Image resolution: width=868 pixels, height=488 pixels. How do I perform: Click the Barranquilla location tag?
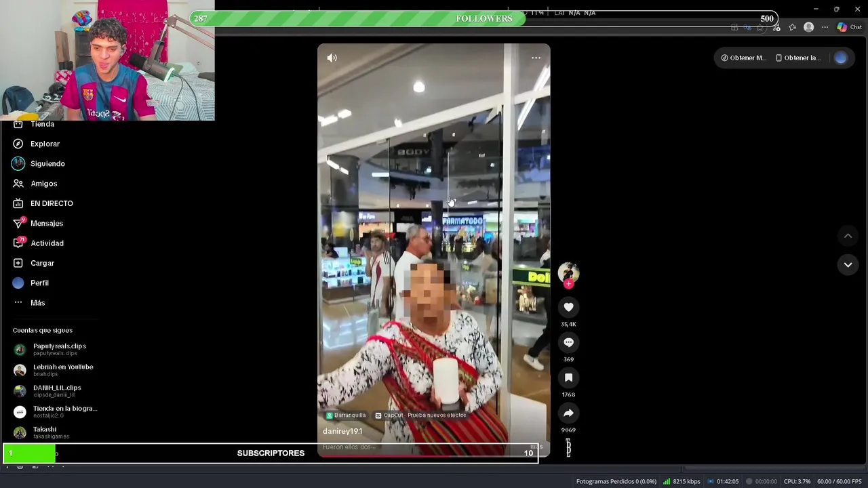click(x=346, y=415)
